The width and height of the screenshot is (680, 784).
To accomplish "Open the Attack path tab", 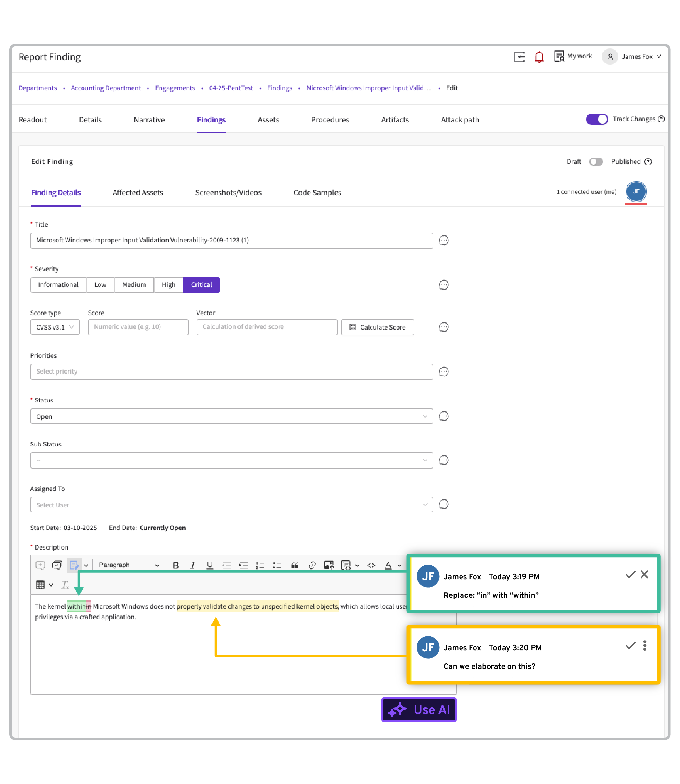I will coord(460,120).
